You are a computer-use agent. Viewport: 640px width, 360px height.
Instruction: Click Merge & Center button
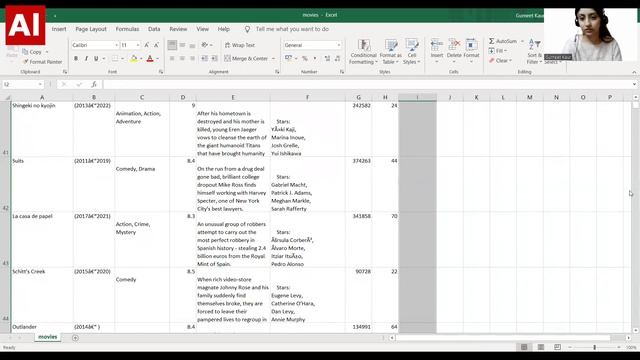[x=246, y=59]
